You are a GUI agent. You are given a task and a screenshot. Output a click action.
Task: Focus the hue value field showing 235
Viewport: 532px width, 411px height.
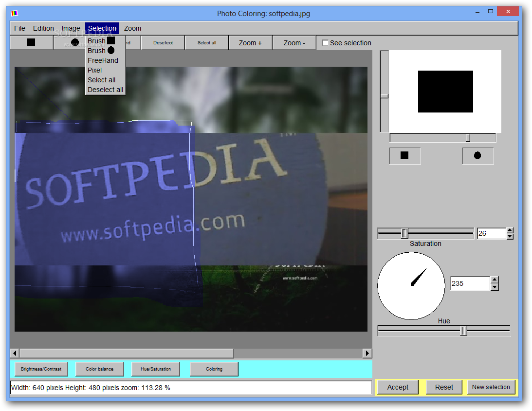coord(470,283)
